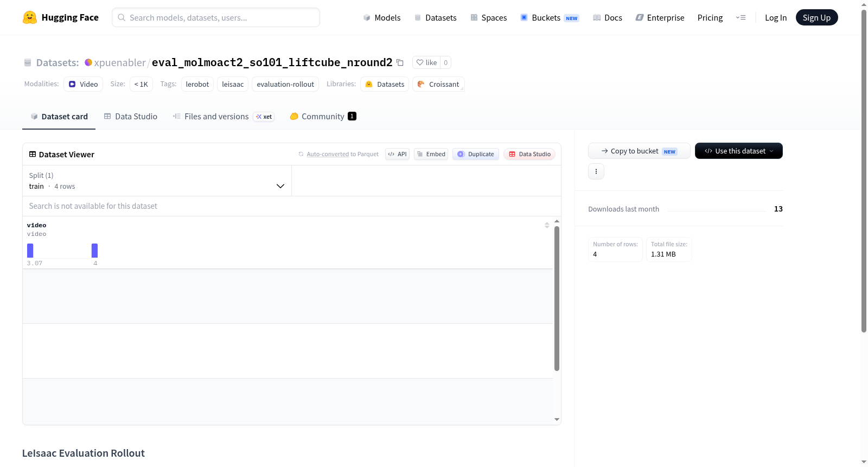Copy dataset name with the copy icon
The width and height of the screenshot is (868, 467).
click(x=400, y=62)
